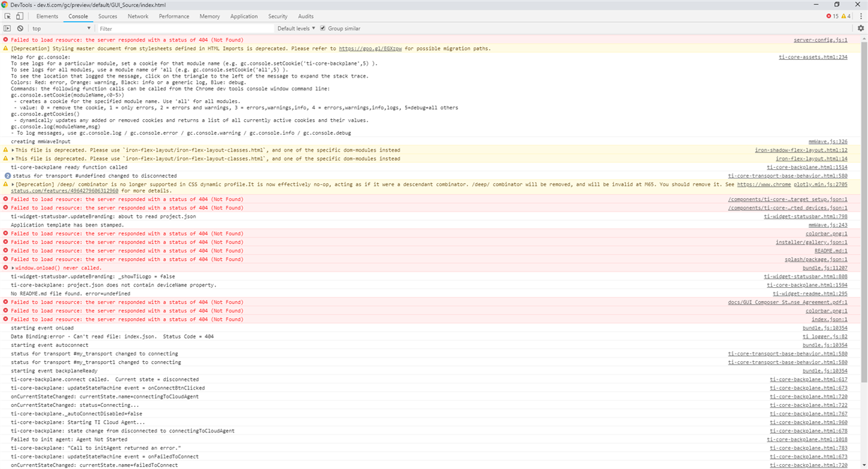Image resolution: width=868 pixels, height=469 pixels.
Task: Open the mmWave.js:326 source link
Action: tap(828, 142)
